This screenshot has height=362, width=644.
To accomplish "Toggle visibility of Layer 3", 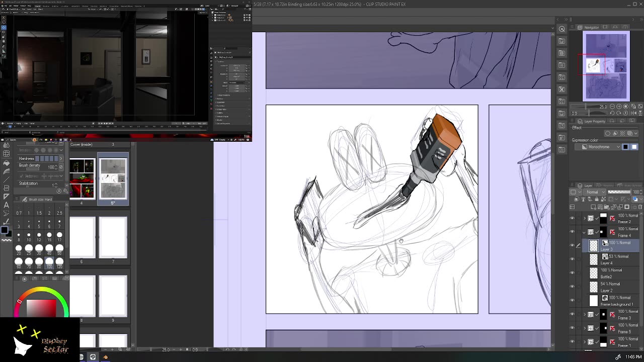I will [x=572, y=245].
